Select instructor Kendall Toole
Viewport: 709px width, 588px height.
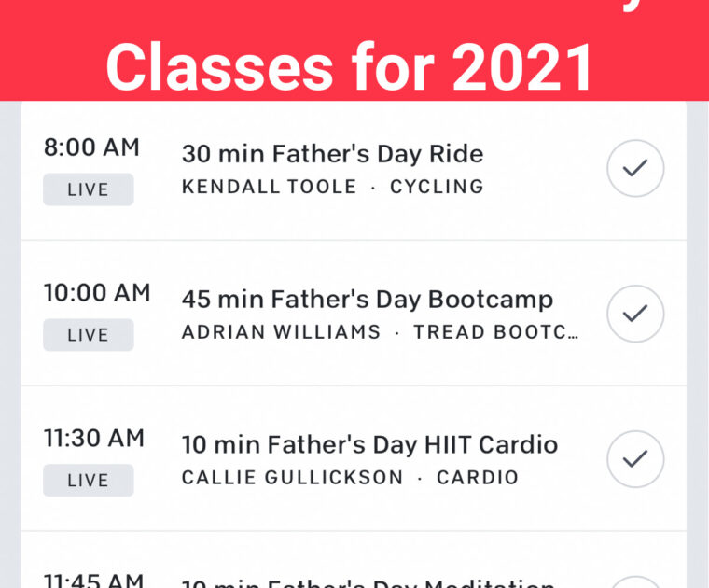click(269, 187)
